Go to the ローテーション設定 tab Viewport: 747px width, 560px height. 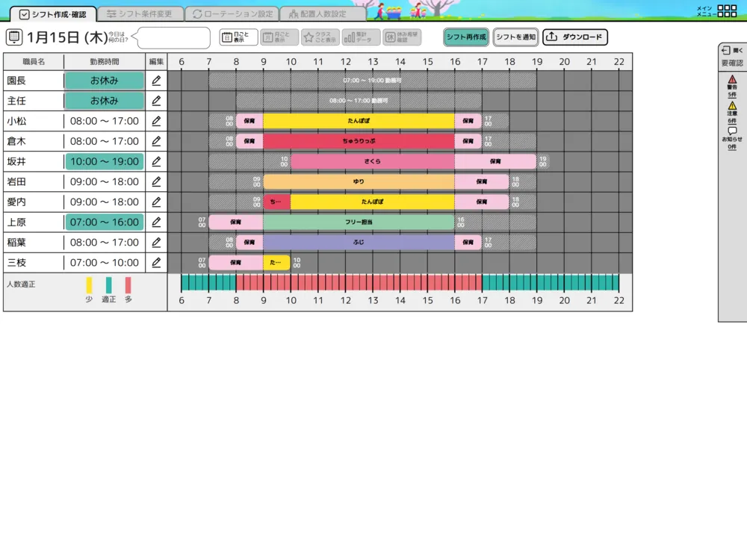232,14
